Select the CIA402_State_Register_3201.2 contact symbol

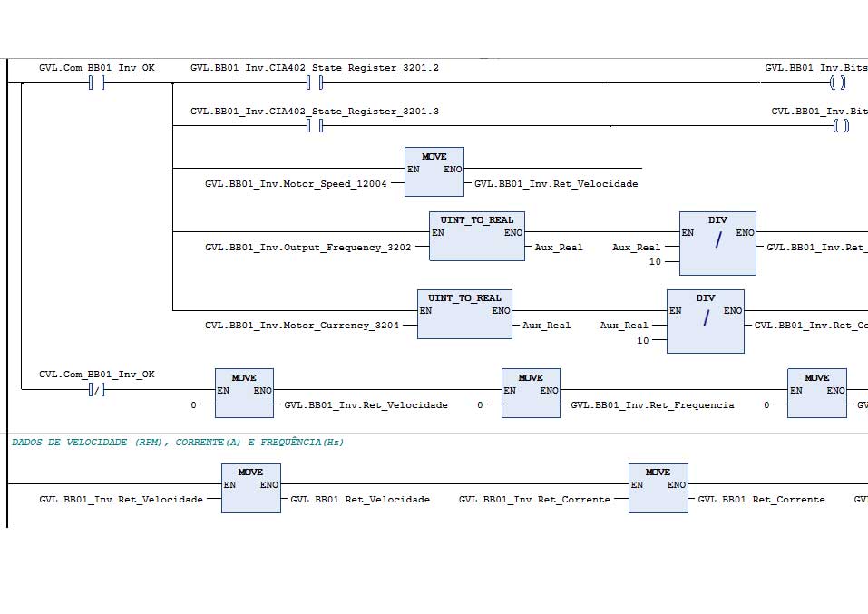[315, 83]
